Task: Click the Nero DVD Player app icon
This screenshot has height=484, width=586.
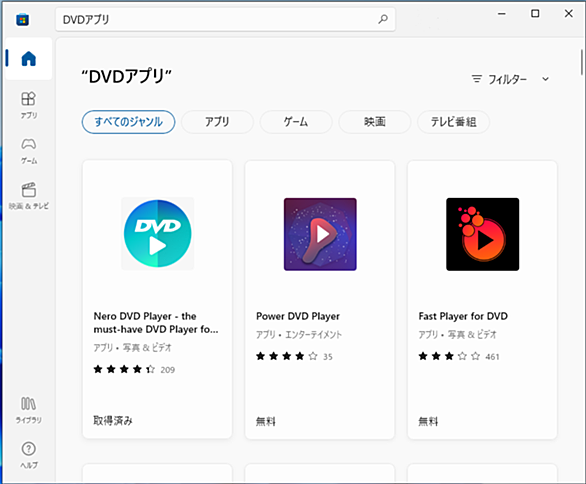Action: pyautogui.click(x=158, y=234)
